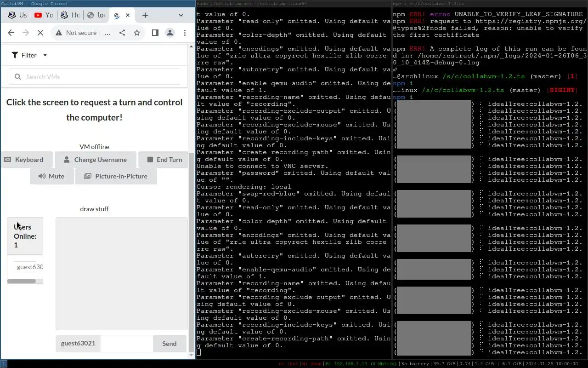Select guest630 in the users list
The image size is (588, 368).
(x=29, y=267)
